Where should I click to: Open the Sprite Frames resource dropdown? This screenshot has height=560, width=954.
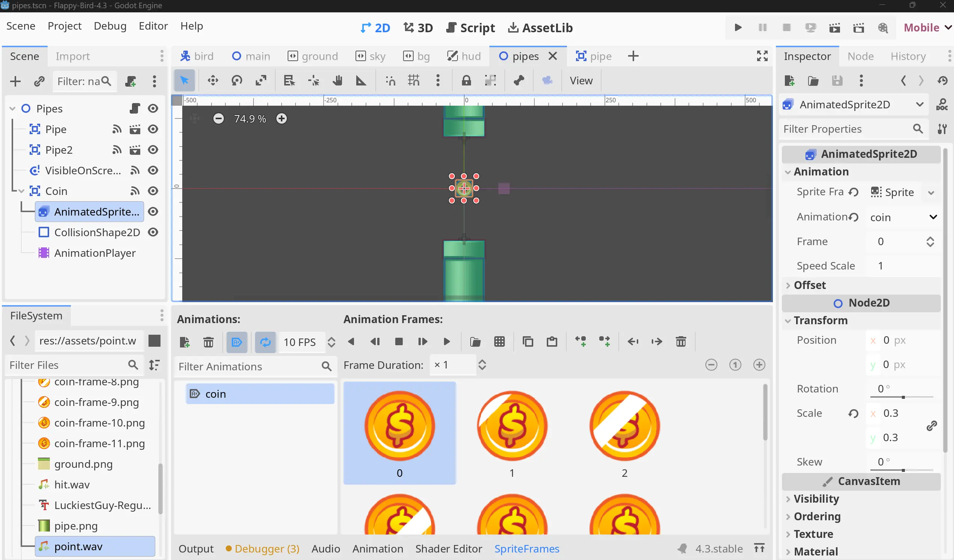tap(931, 193)
